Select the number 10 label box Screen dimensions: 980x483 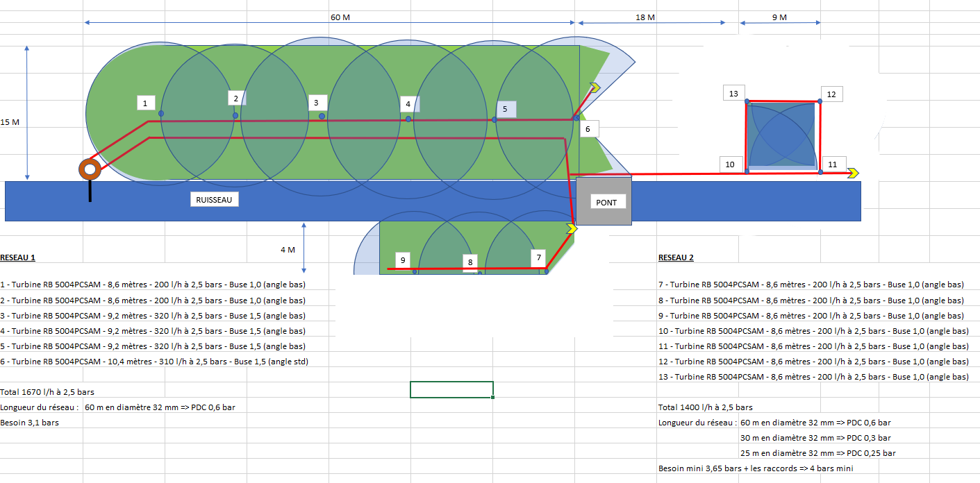(729, 164)
